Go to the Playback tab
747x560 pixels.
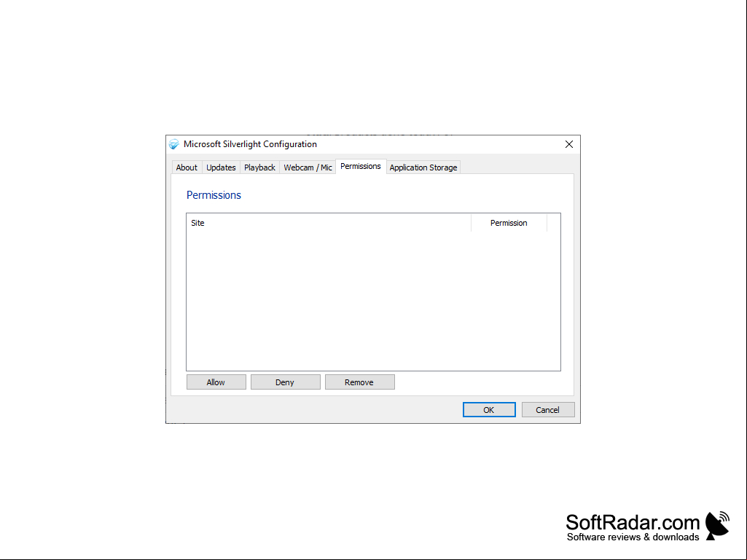pos(259,167)
